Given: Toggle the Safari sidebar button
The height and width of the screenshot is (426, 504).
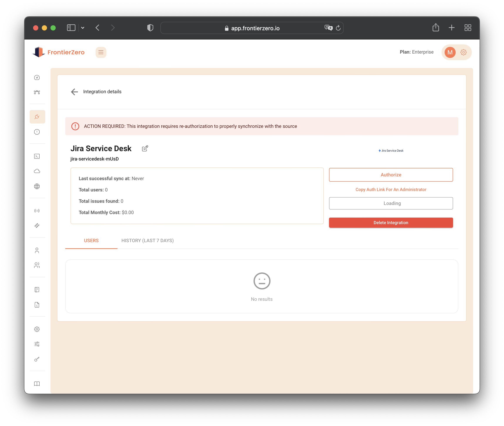Looking at the screenshot, I should 71,28.
